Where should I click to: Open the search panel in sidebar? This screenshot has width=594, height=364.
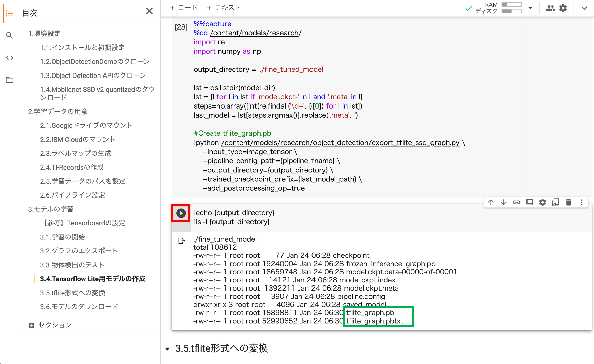coord(10,35)
